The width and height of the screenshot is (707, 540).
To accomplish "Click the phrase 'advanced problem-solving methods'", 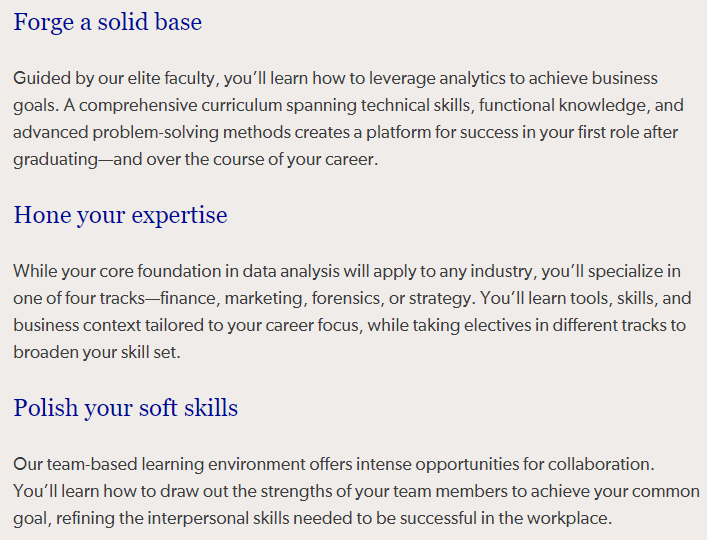I will click(x=152, y=133).
